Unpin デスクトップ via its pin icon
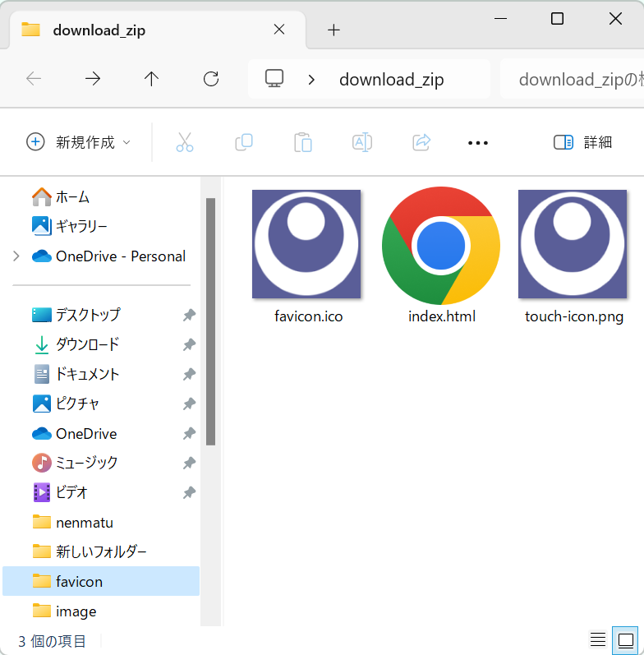This screenshot has height=655, width=644. point(189,315)
